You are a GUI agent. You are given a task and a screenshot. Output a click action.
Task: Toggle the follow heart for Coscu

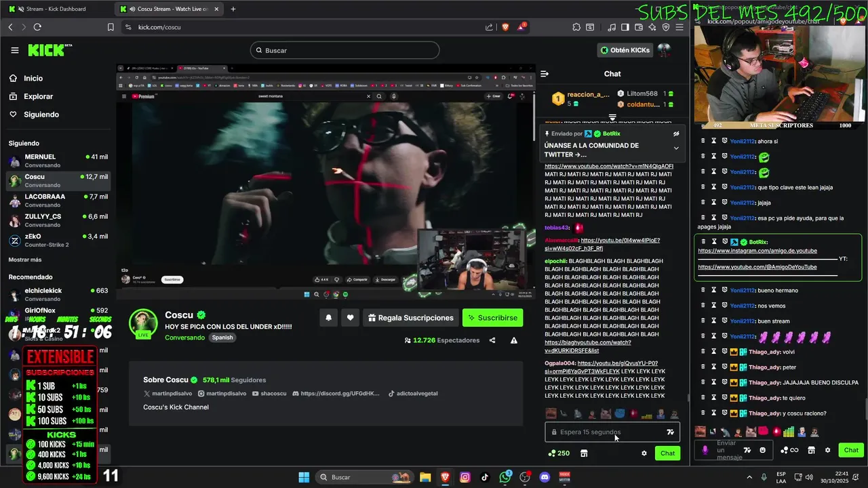coord(350,318)
